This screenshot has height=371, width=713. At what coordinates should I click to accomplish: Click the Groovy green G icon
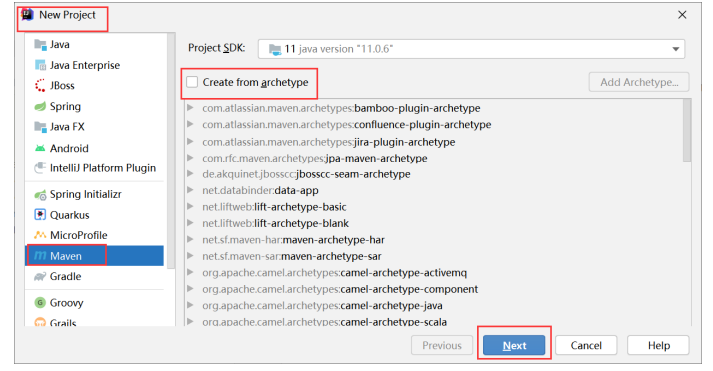(40, 303)
